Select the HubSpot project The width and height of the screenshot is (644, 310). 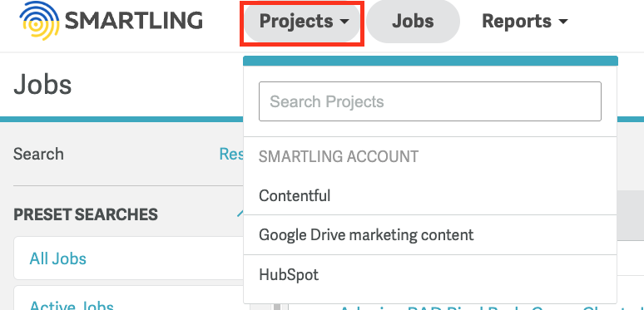(x=430, y=274)
